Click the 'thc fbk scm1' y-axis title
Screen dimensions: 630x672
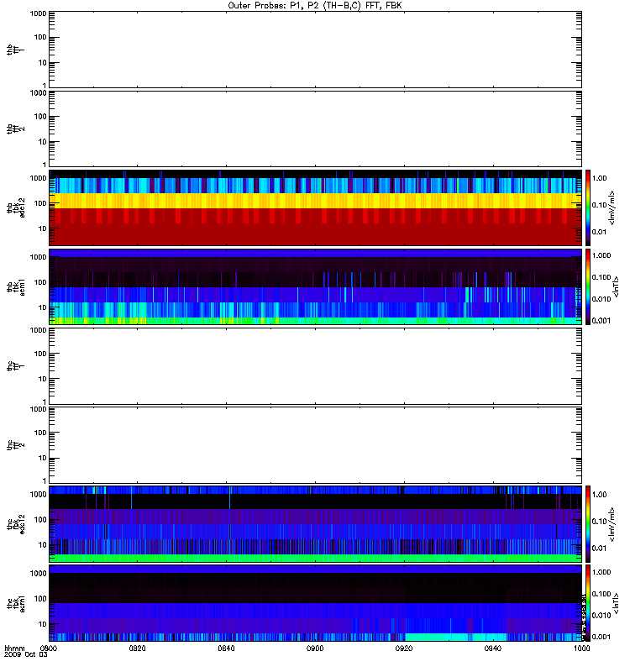click(16, 602)
